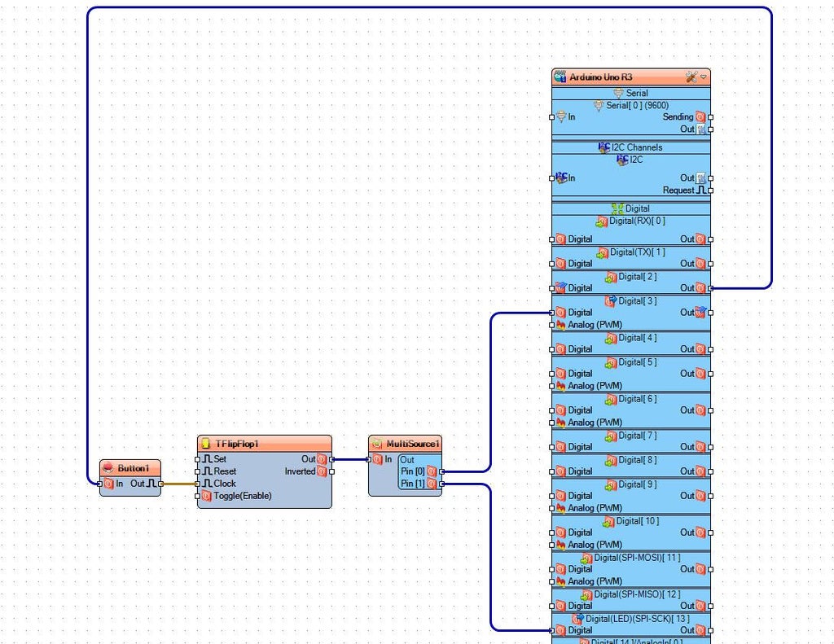Click the Digital section header of Arduino
This screenshot has height=644, width=834.
coord(631,208)
